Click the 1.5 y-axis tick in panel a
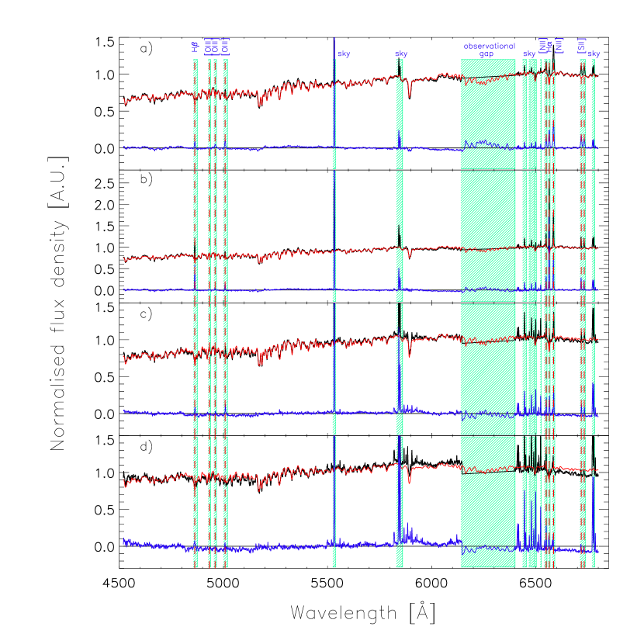 pos(104,42)
